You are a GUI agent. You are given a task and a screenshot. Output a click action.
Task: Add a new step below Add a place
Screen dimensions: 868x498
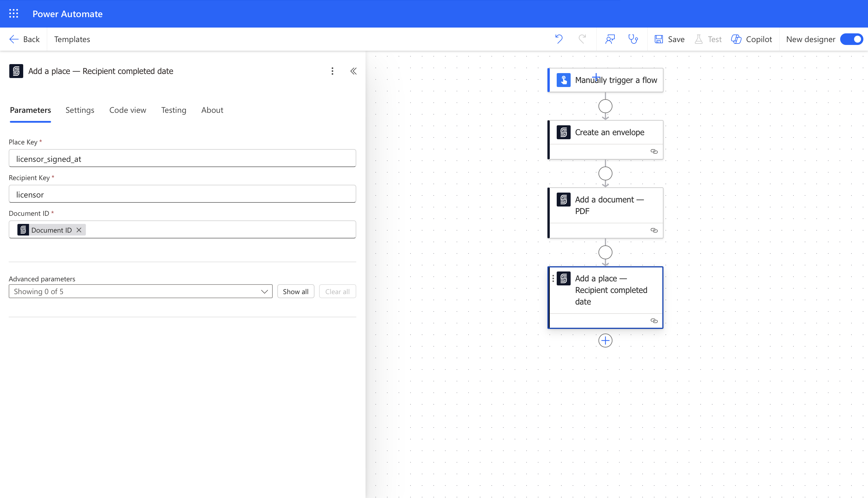(x=605, y=341)
